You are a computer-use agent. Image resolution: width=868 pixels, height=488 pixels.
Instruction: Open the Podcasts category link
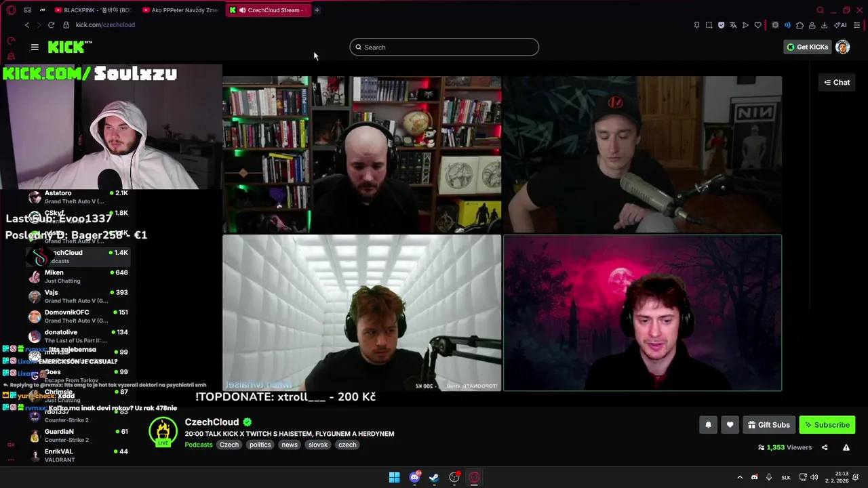click(x=199, y=445)
